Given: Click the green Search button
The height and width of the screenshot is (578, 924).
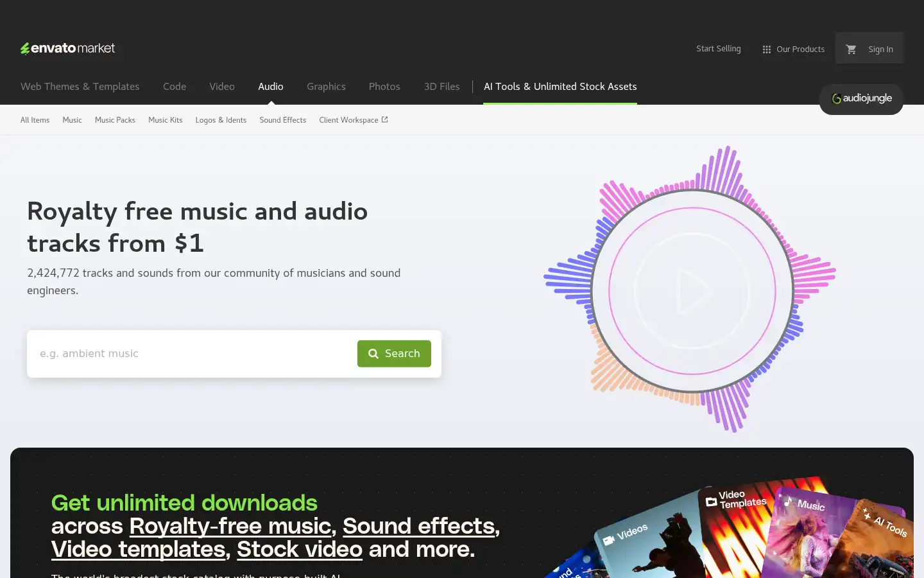Looking at the screenshot, I should pyautogui.click(x=394, y=354).
